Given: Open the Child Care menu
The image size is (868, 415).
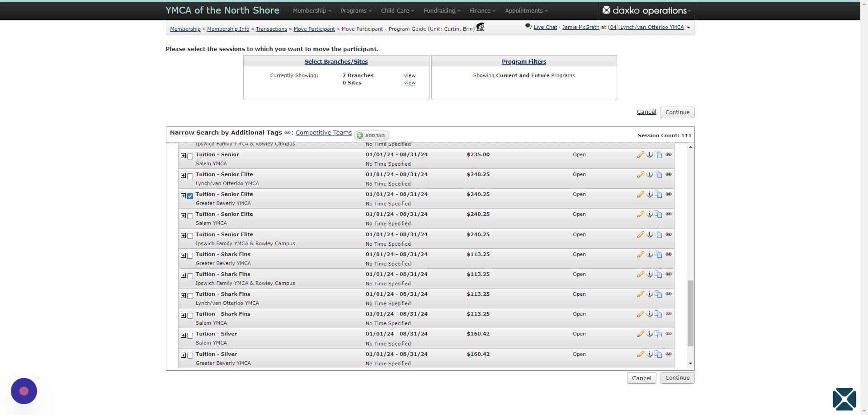Looking at the screenshot, I should [x=397, y=10].
